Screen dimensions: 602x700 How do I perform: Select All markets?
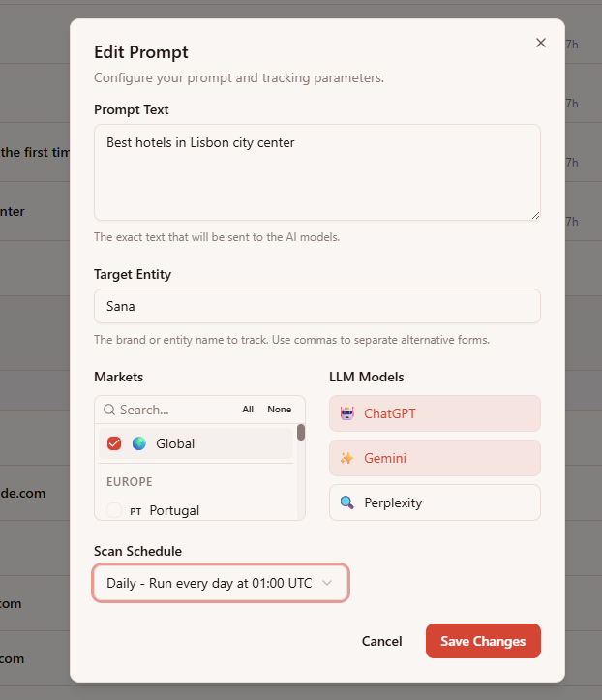[248, 410]
